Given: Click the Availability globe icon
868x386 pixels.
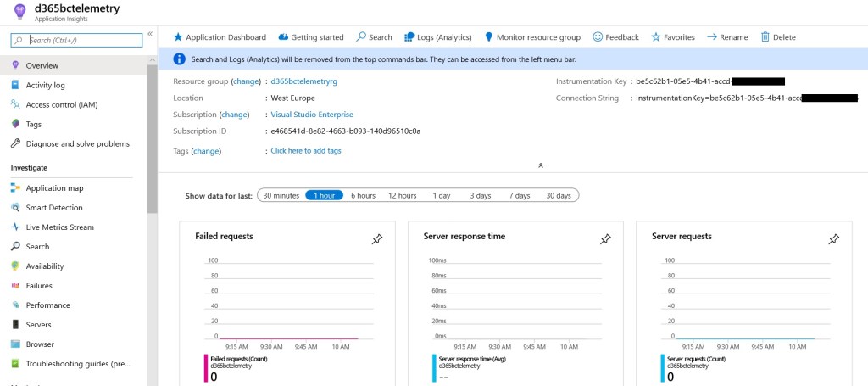Looking at the screenshot, I should pos(15,266).
